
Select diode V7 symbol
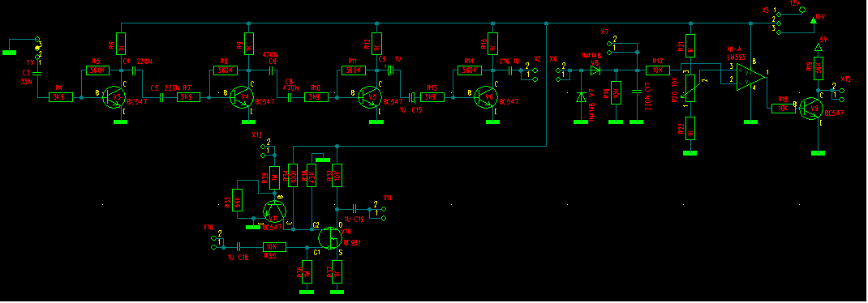point(581,96)
